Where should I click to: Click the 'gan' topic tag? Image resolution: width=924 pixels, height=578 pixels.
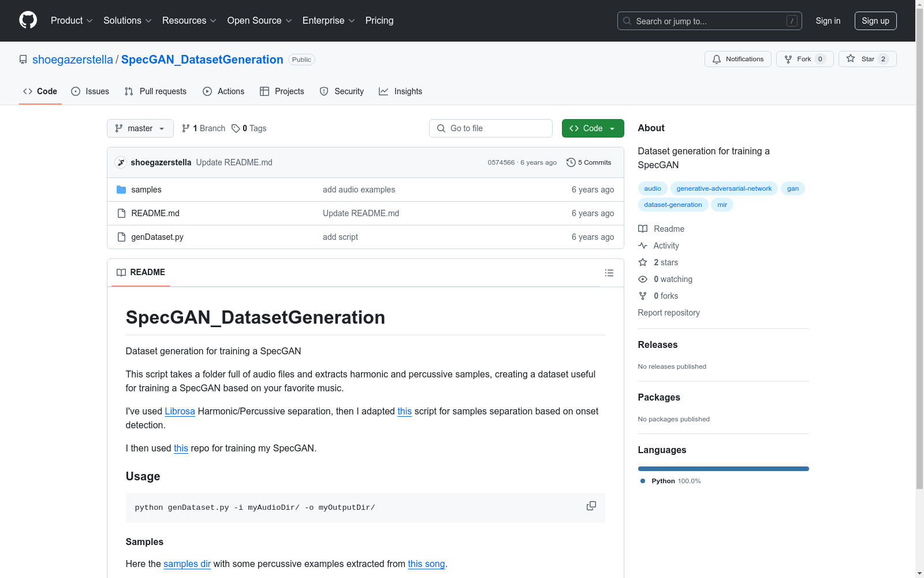pyautogui.click(x=793, y=188)
